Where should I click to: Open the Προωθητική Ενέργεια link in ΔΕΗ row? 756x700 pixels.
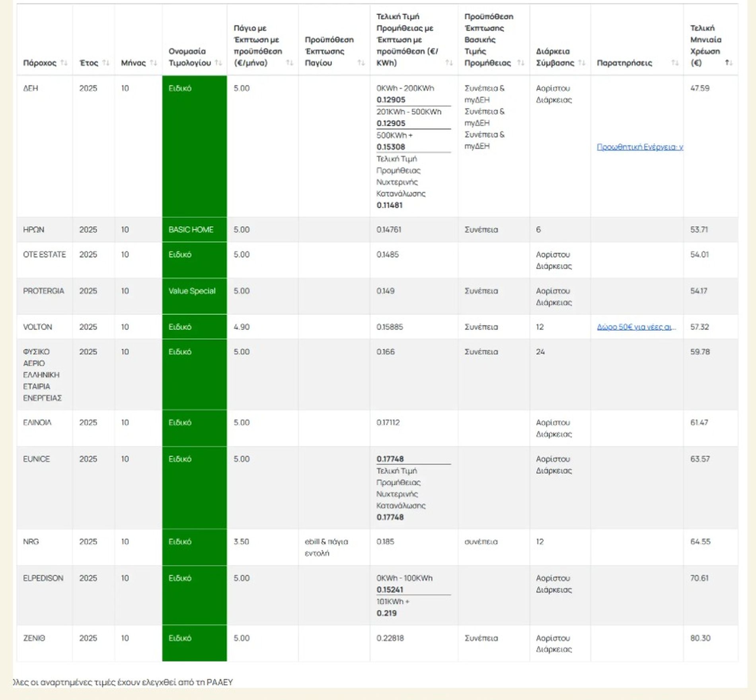coord(640,147)
